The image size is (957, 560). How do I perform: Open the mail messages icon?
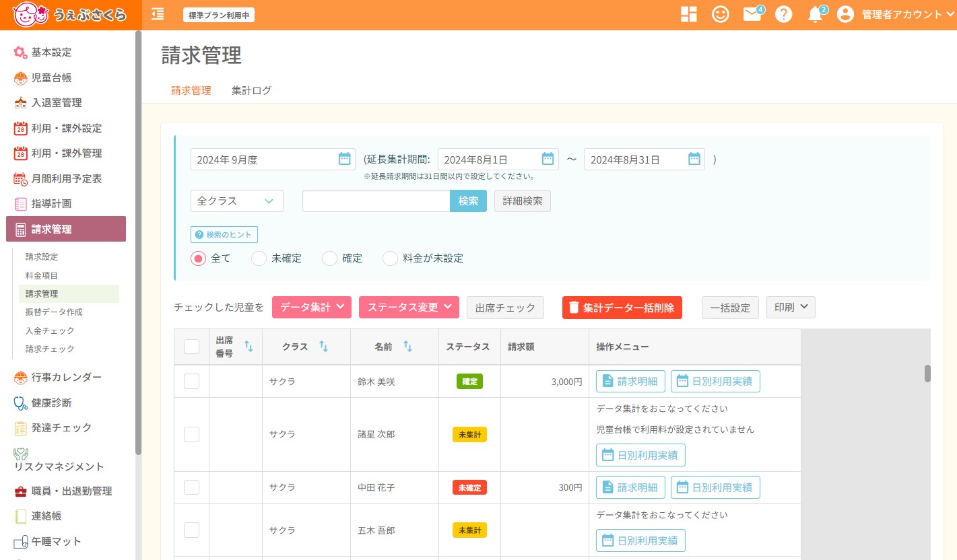pyautogui.click(x=752, y=14)
